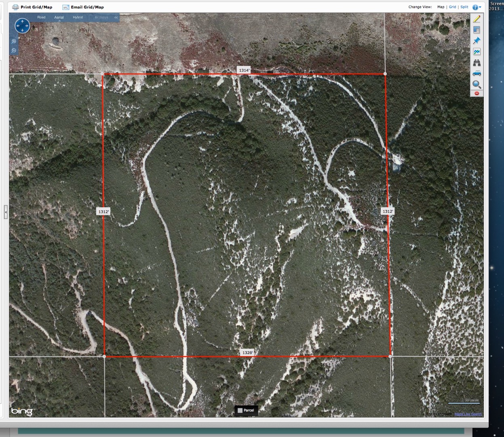504x437 pixels.
Task: Click the Parcel legend color swatch
Action: point(240,410)
